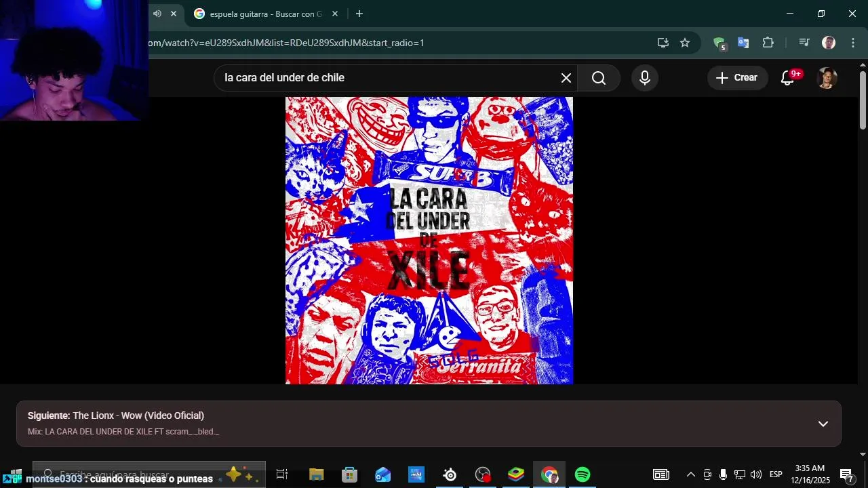
Task: Click the address bar URL
Action: point(286,43)
